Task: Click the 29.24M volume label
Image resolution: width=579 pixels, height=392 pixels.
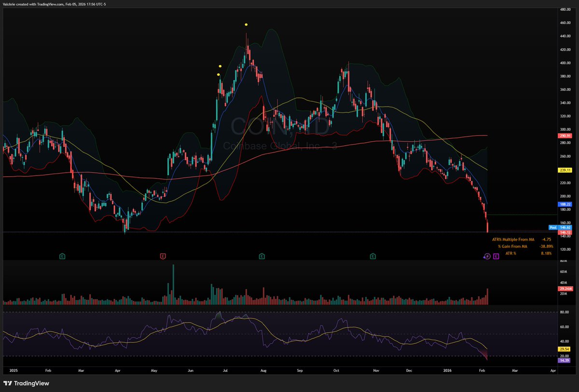Action: tap(565, 289)
